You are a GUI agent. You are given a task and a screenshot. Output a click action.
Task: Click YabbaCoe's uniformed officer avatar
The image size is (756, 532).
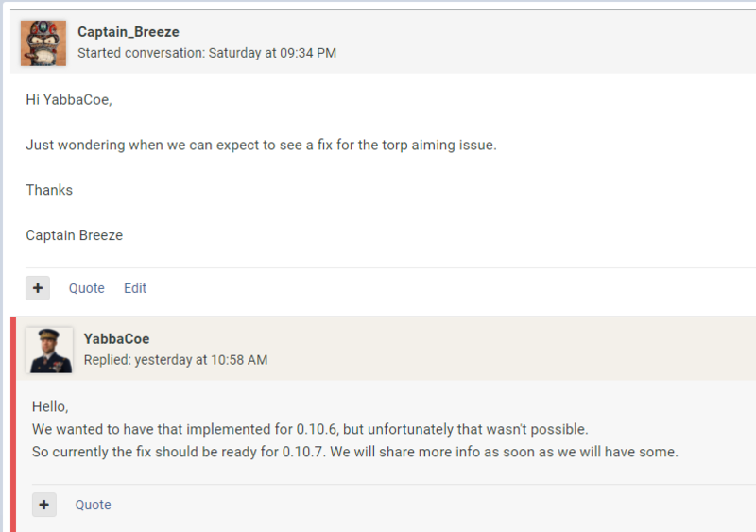(x=50, y=350)
